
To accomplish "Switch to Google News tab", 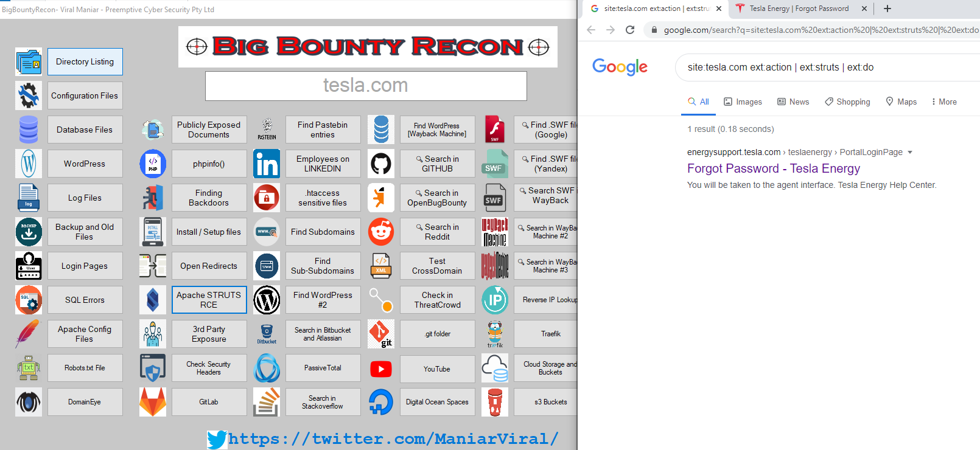I will (x=793, y=102).
